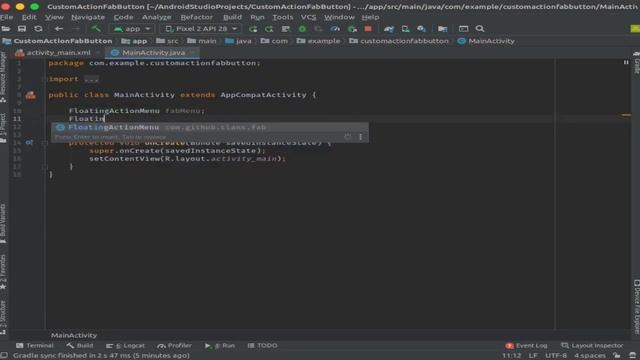Navigate forward with the right arrow
640x360 pixels.
(x=76, y=29)
